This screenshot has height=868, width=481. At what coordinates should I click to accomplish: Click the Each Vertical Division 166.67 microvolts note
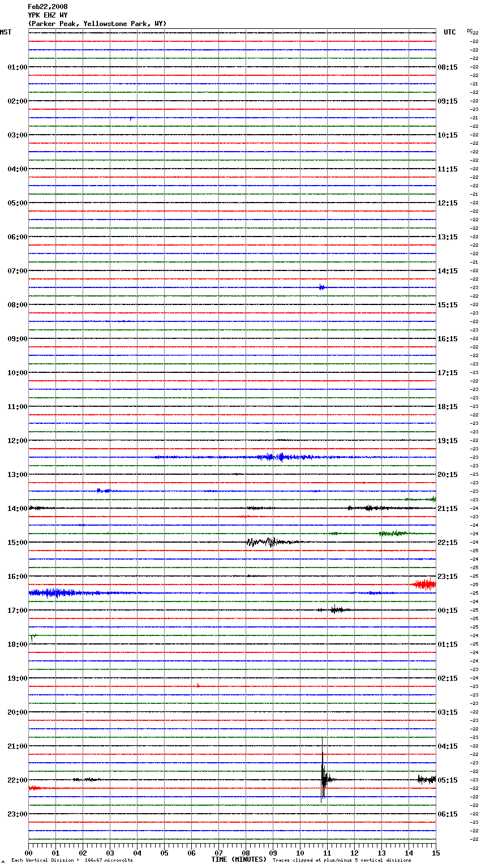point(72,861)
